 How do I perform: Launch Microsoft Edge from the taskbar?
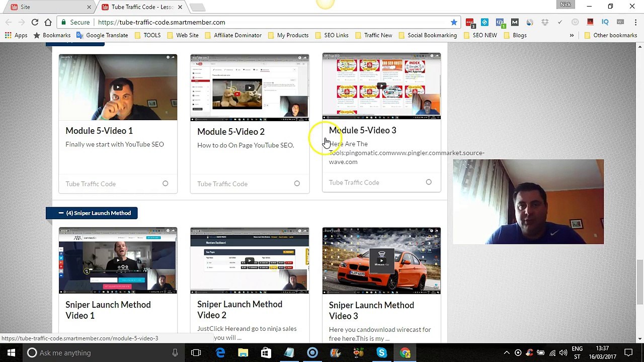(x=220, y=353)
